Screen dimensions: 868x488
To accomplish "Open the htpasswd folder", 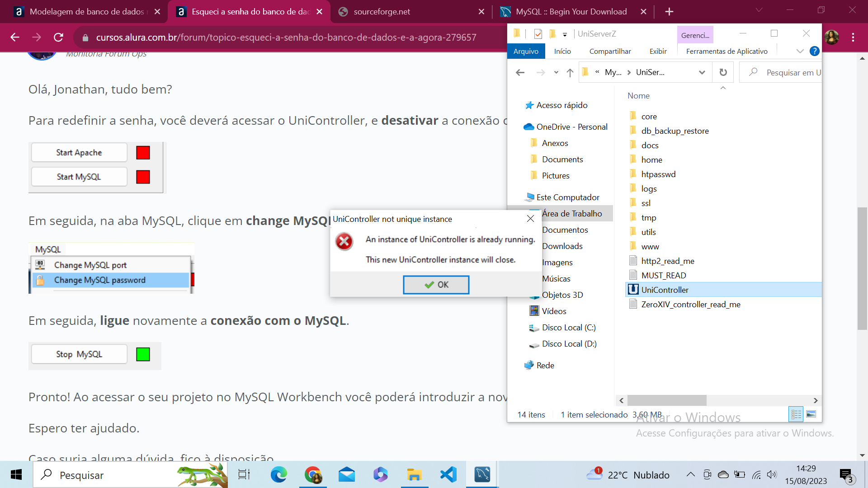I will (658, 174).
